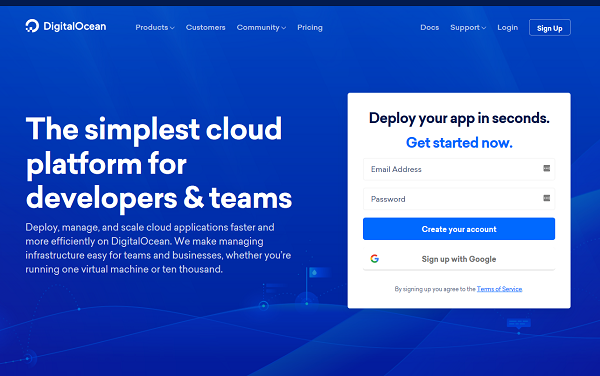Click the autofill icon in Email Address field
This screenshot has height=376, width=600.
coord(546,168)
